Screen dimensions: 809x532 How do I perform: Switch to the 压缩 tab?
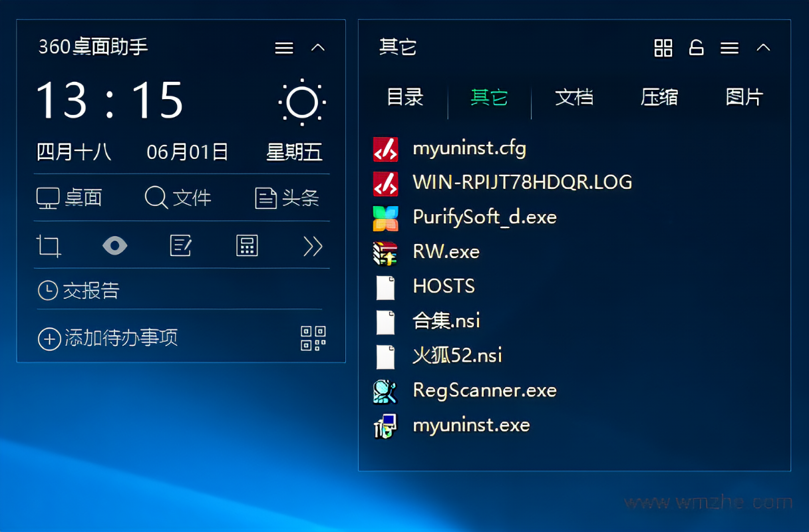point(659,97)
